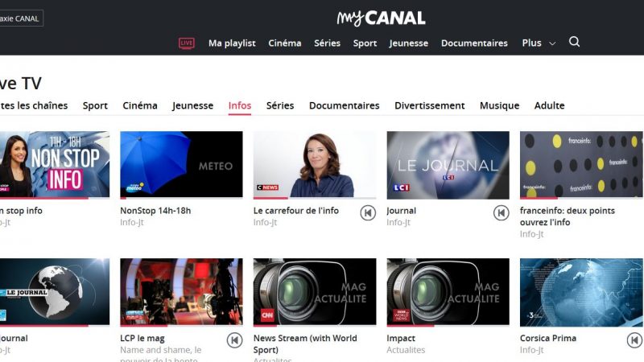Click Actualites label under Impact
Image resolution: width=644 pixels, height=362 pixels.
pos(406,350)
